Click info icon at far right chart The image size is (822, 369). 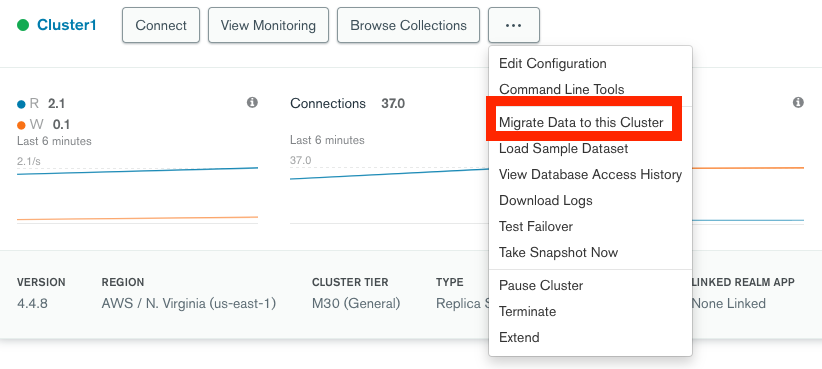pyautogui.click(x=798, y=102)
